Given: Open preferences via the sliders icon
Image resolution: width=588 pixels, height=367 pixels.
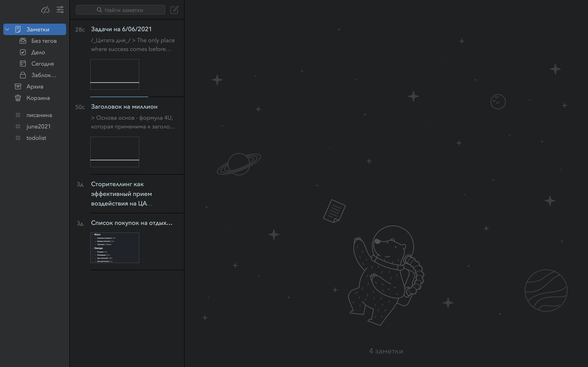Looking at the screenshot, I should (x=60, y=10).
